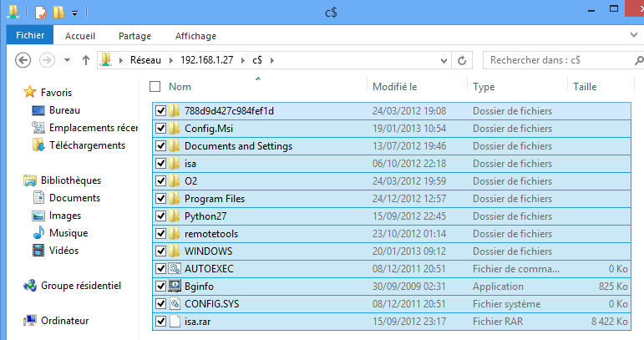Click the Properties icon in quick access toolbar
The image size is (644, 340).
[38, 13]
